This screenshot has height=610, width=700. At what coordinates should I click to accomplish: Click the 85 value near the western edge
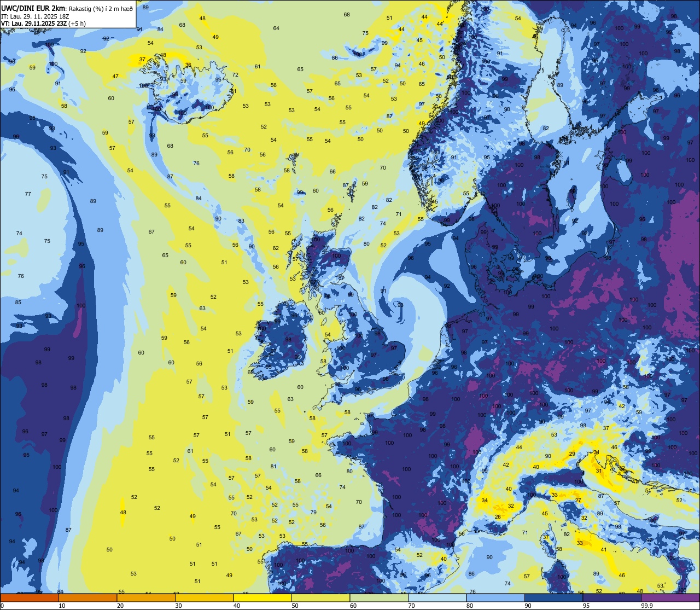[18, 303]
